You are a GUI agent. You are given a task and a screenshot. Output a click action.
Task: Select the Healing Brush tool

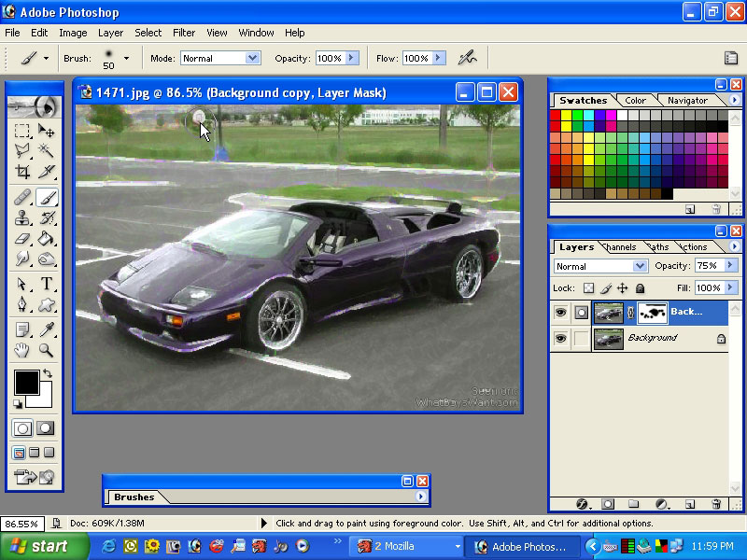point(21,197)
